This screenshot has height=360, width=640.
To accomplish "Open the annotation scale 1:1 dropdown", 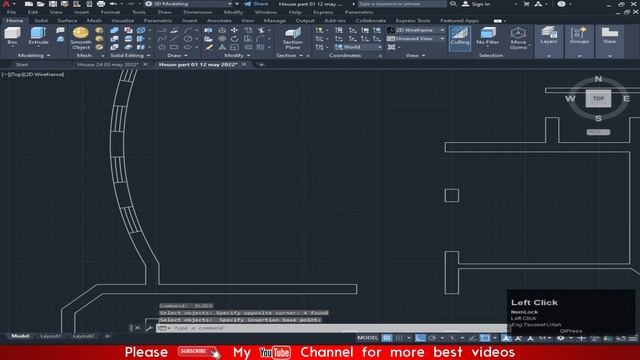I will (545, 338).
